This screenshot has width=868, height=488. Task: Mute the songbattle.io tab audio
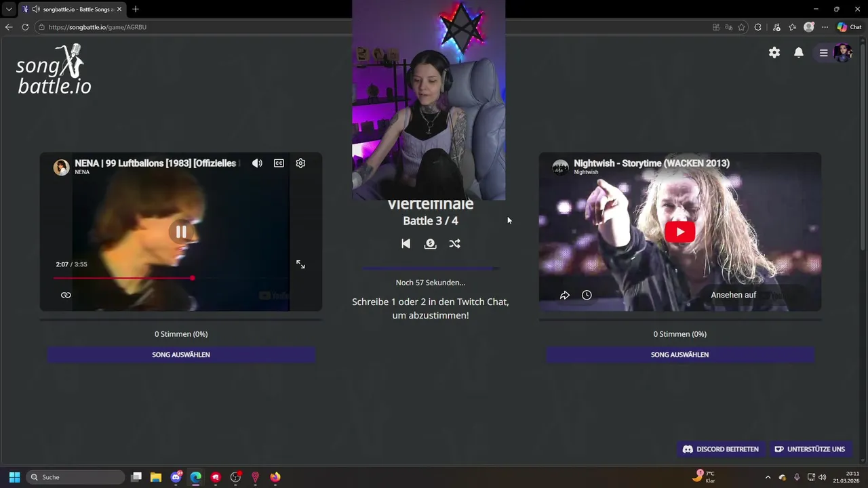tap(35, 9)
